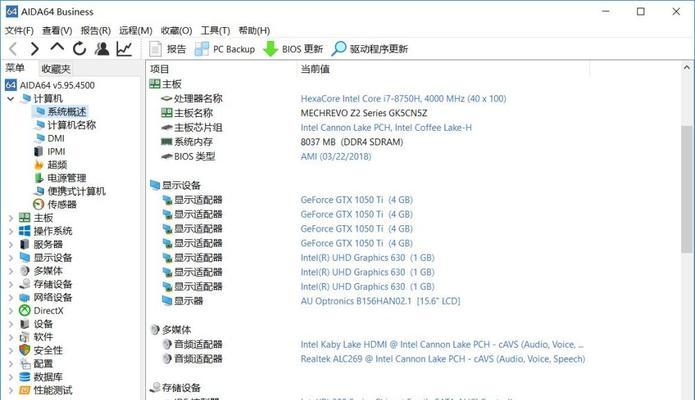The height and width of the screenshot is (400, 695).
Task: Expand the 主板 motherboard tree node
Action: tap(11, 218)
